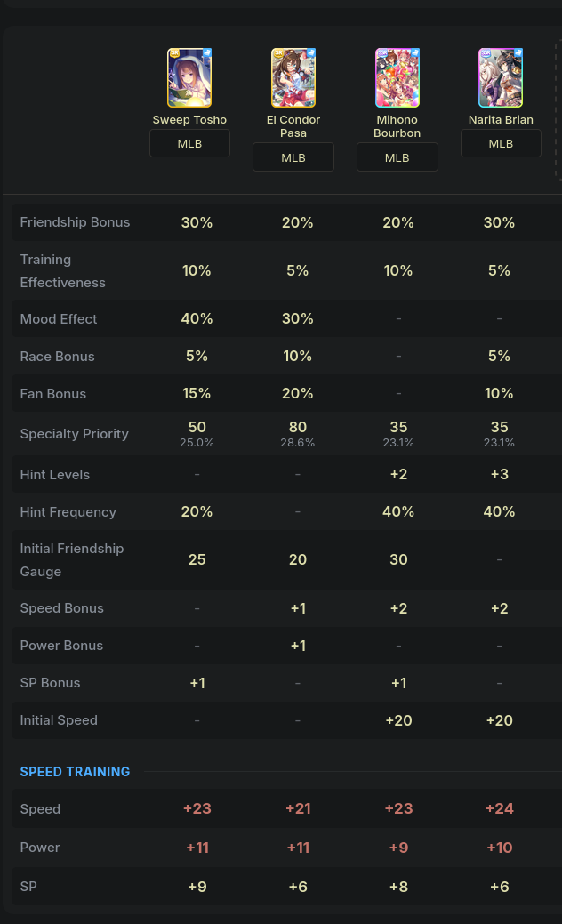Screen dimensions: 562x924
Task: Click the Specialty Priority row label
Action: (x=74, y=434)
